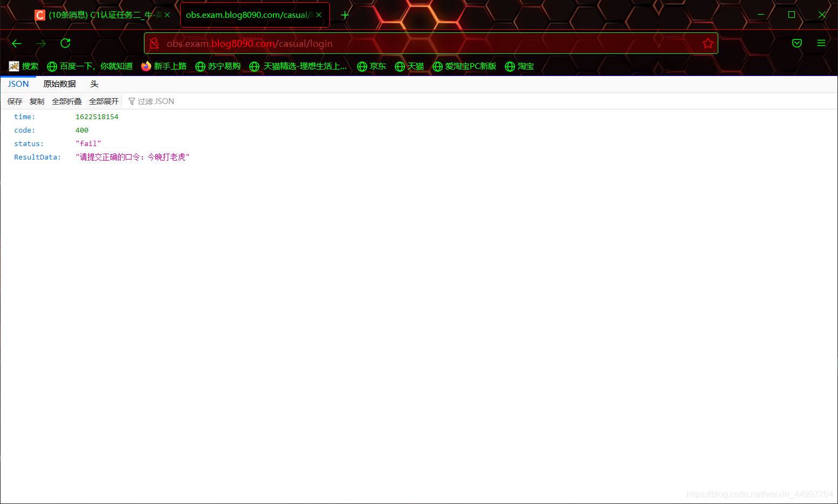Select the status value "fail"
This screenshot has width=838, height=504.
click(x=88, y=144)
